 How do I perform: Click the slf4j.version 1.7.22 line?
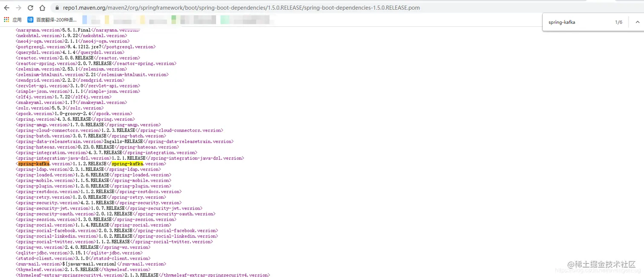click(63, 97)
